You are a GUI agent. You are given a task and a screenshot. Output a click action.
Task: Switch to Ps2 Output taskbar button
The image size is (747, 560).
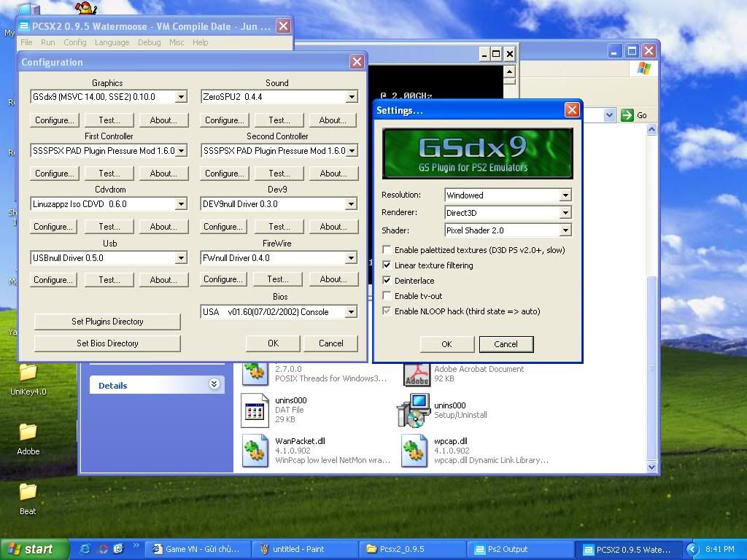pos(521,549)
